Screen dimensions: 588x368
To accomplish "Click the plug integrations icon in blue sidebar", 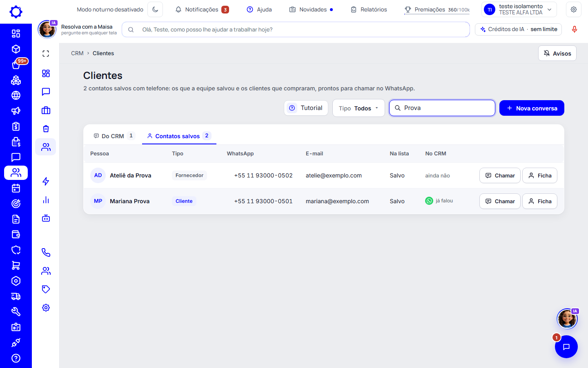I will click(x=16, y=343).
